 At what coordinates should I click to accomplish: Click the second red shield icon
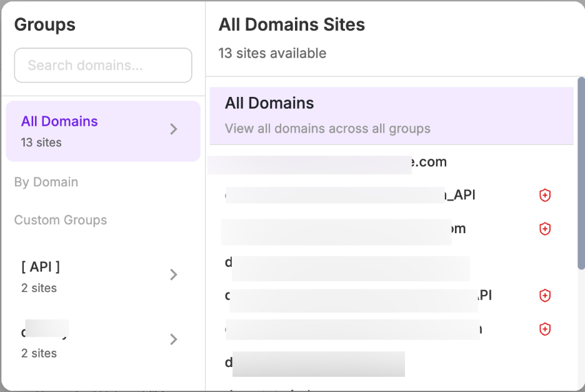pos(545,229)
